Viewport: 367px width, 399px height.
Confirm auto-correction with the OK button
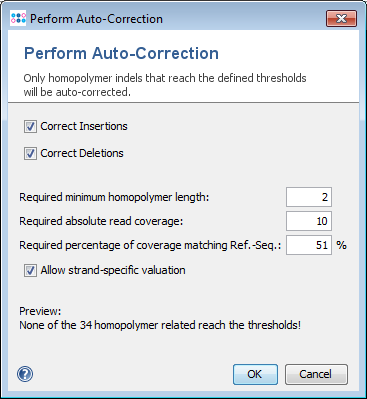[x=255, y=374]
